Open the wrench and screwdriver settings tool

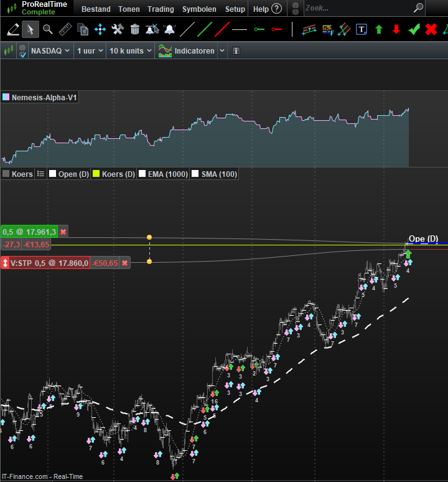click(117, 29)
